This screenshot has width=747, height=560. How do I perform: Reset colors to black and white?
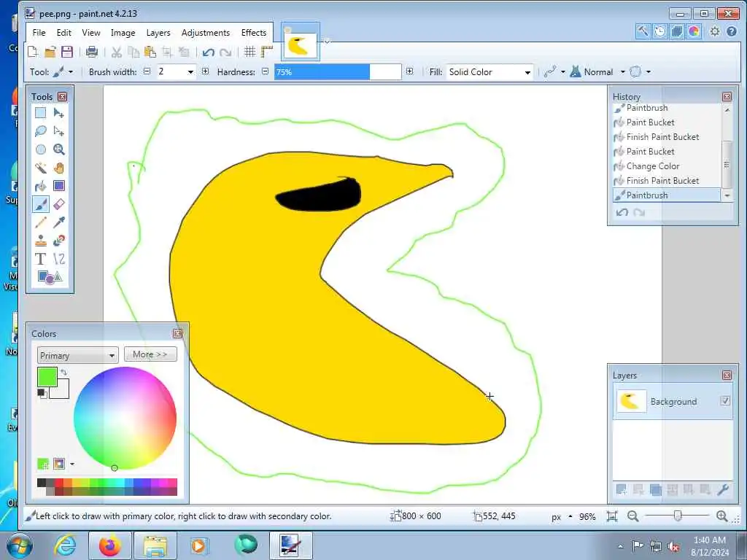tap(42, 393)
